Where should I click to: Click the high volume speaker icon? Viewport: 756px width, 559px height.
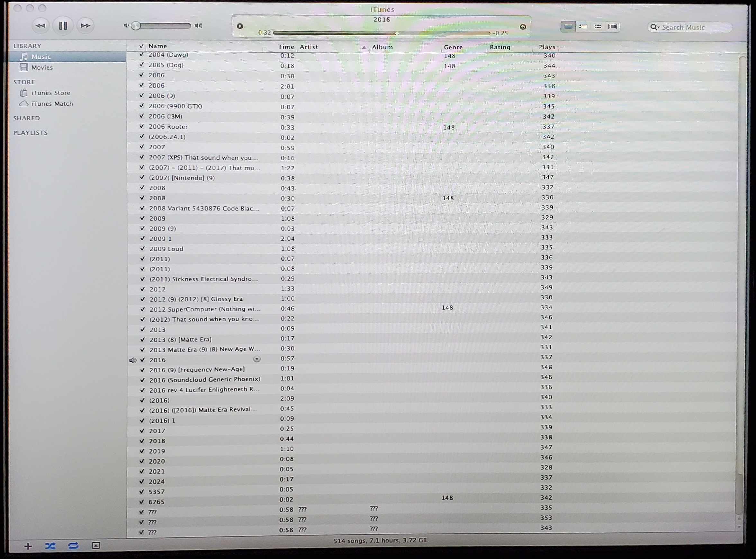[199, 26]
